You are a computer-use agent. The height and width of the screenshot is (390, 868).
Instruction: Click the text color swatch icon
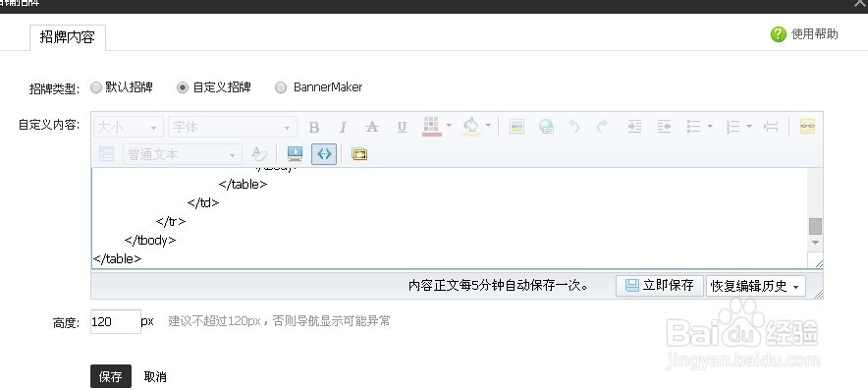click(431, 127)
